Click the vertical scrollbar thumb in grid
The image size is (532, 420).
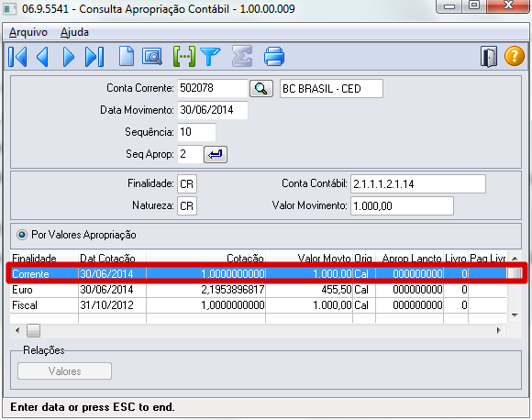tap(515, 272)
